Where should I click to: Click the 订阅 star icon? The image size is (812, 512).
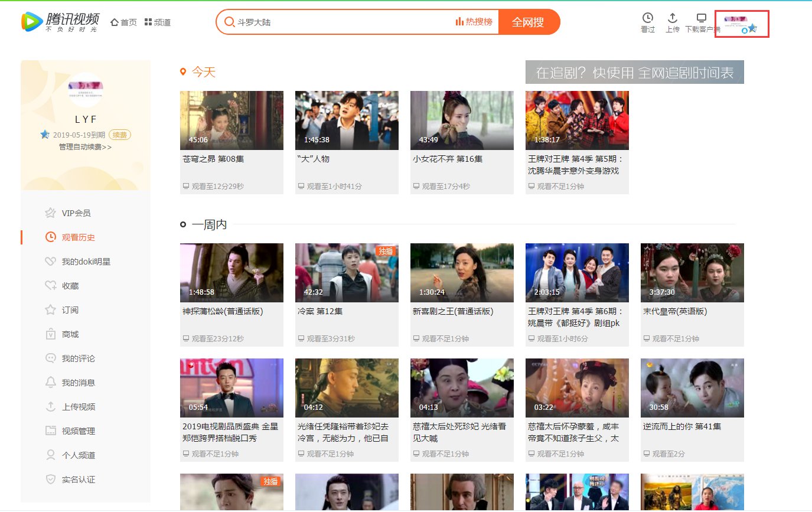(51, 310)
